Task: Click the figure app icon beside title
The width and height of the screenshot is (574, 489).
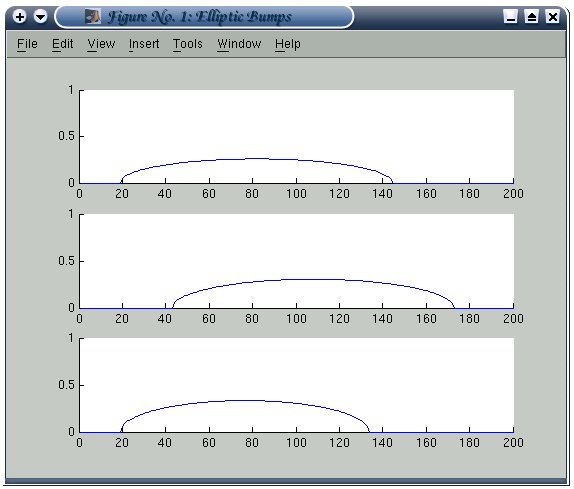Action: pyautogui.click(x=93, y=16)
